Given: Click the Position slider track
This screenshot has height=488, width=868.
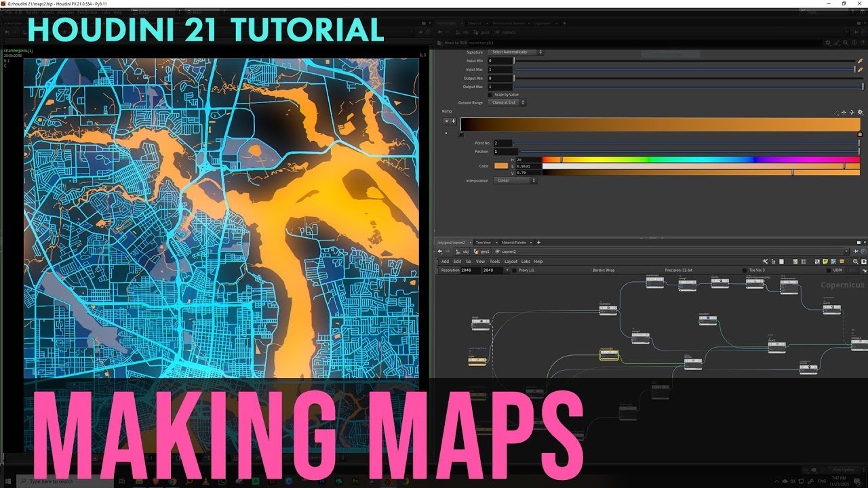Looking at the screenshot, I should [x=688, y=151].
